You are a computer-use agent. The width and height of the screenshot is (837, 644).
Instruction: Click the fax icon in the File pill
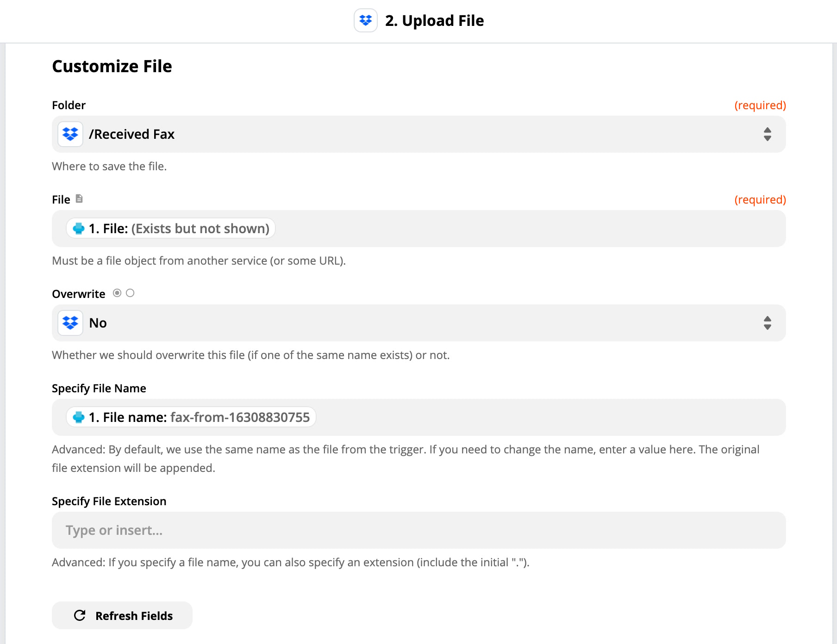pos(79,229)
